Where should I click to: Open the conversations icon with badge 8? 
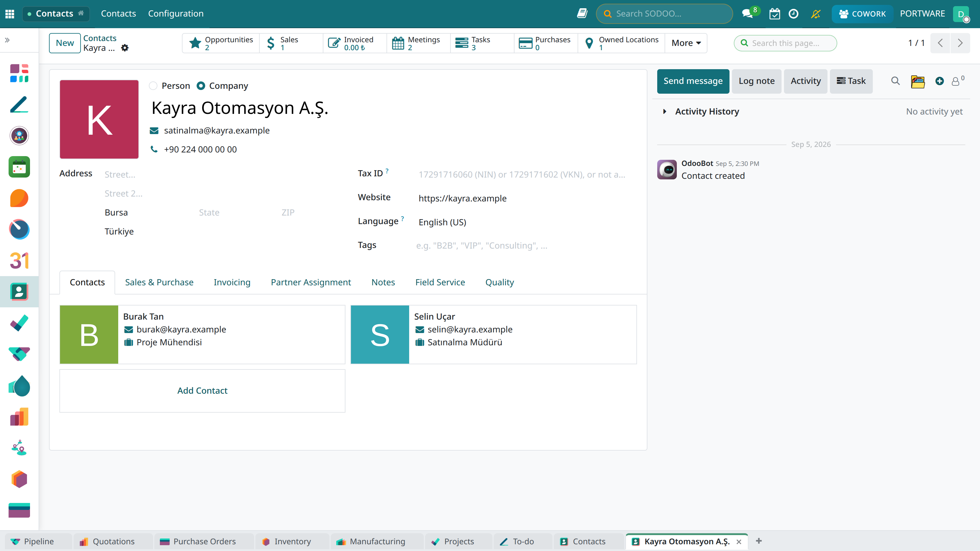coord(748,14)
